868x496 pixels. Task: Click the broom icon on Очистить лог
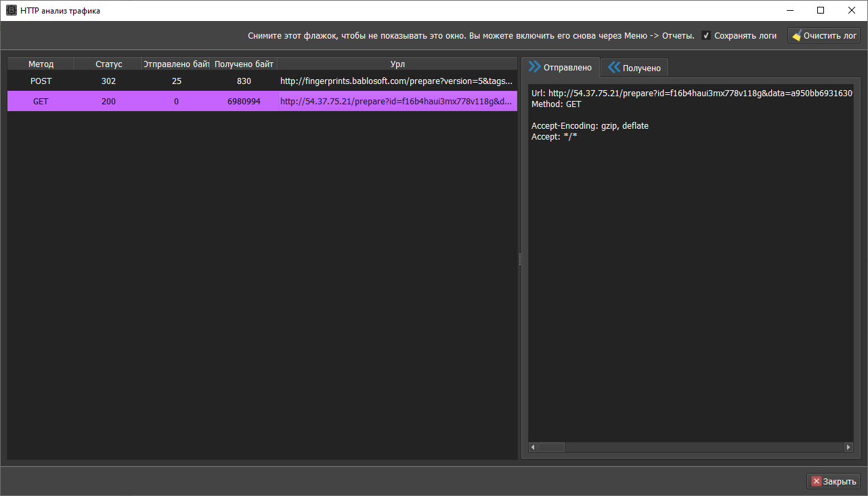click(x=797, y=36)
